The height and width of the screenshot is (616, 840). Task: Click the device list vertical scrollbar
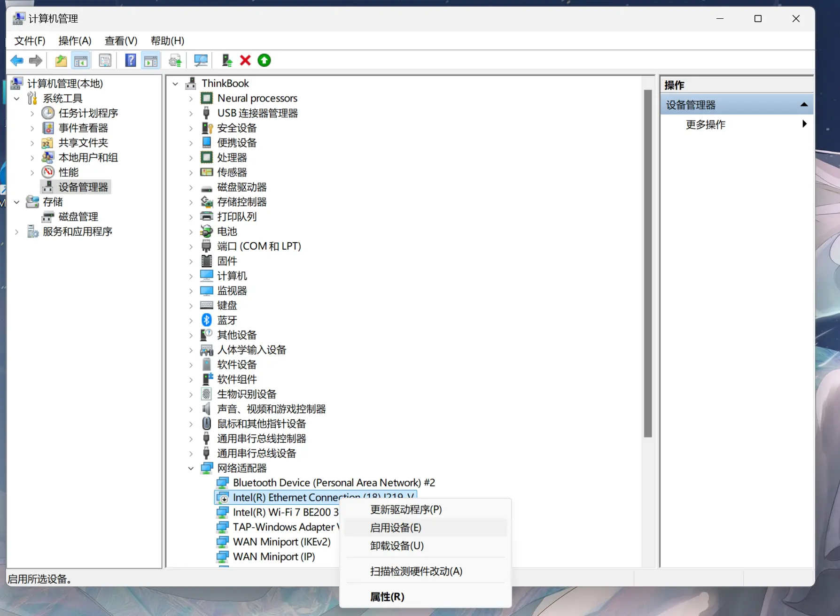tap(648, 263)
